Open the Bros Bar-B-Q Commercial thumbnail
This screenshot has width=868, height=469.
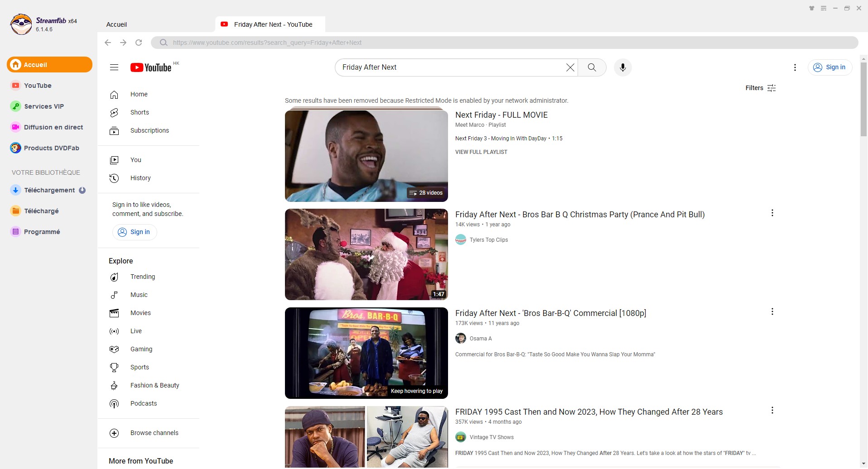(366, 353)
